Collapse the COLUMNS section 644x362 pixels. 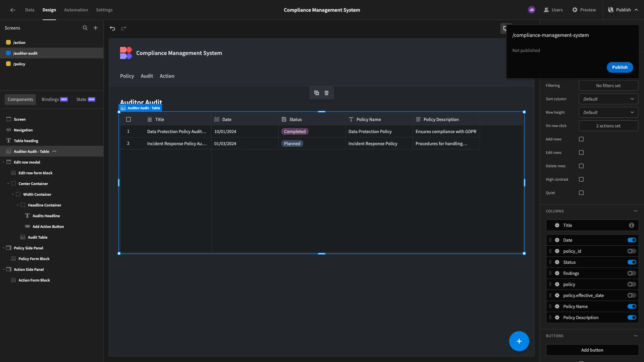636,211
